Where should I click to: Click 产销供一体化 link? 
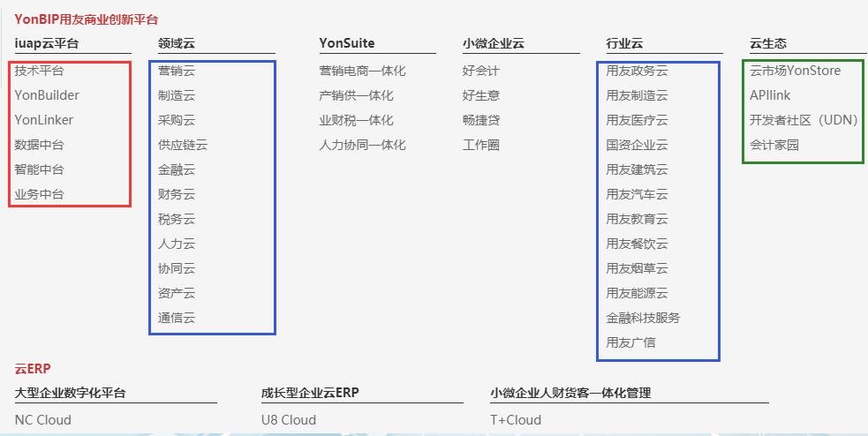357,95
